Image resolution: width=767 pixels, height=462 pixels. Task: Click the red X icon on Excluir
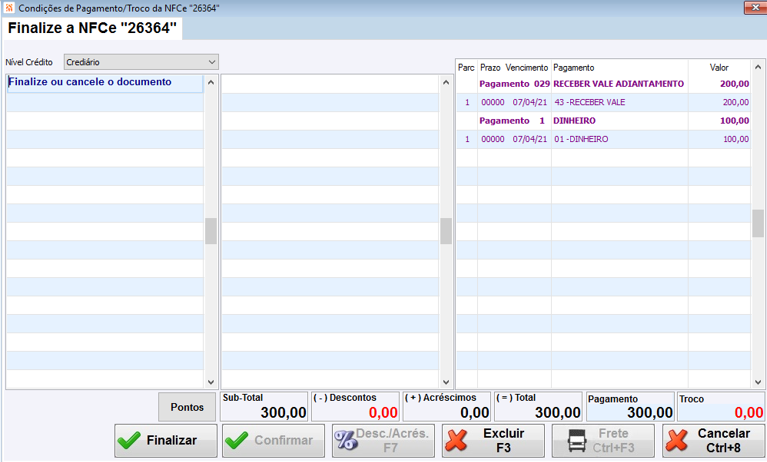(x=456, y=440)
